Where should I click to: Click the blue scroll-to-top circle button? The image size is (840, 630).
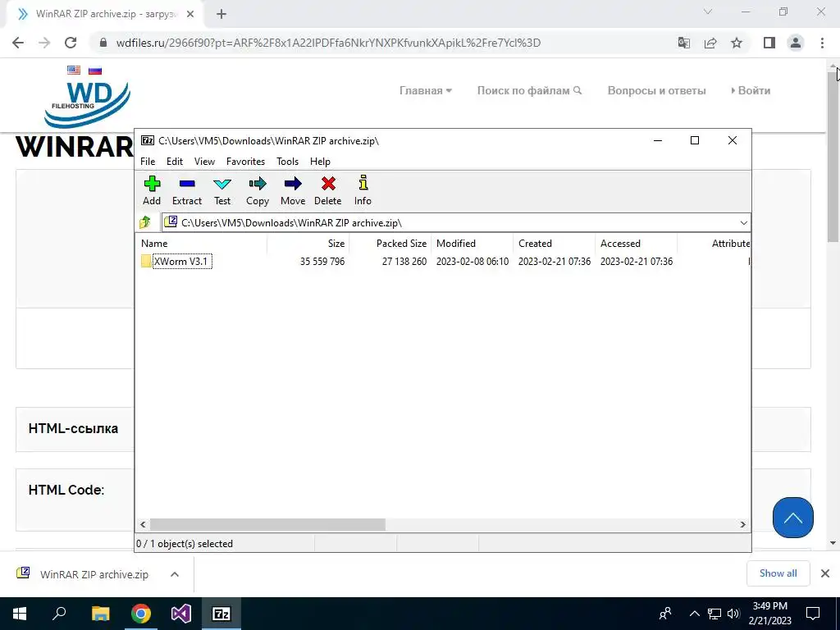tap(793, 518)
